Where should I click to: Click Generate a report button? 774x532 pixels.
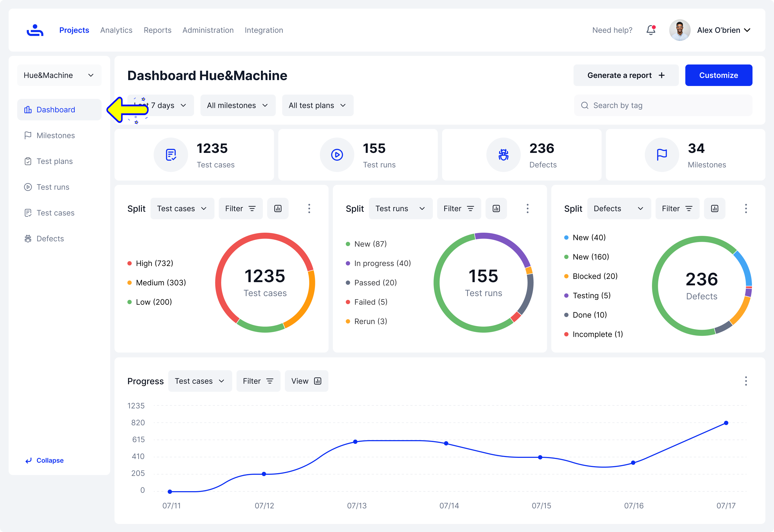pyautogui.click(x=626, y=75)
